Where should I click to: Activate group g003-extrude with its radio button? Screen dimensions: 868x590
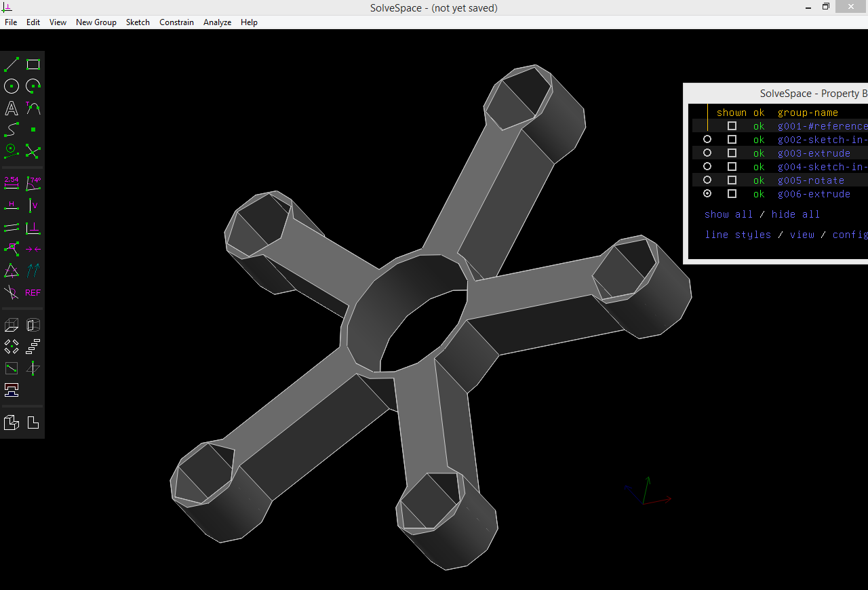tap(707, 153)
